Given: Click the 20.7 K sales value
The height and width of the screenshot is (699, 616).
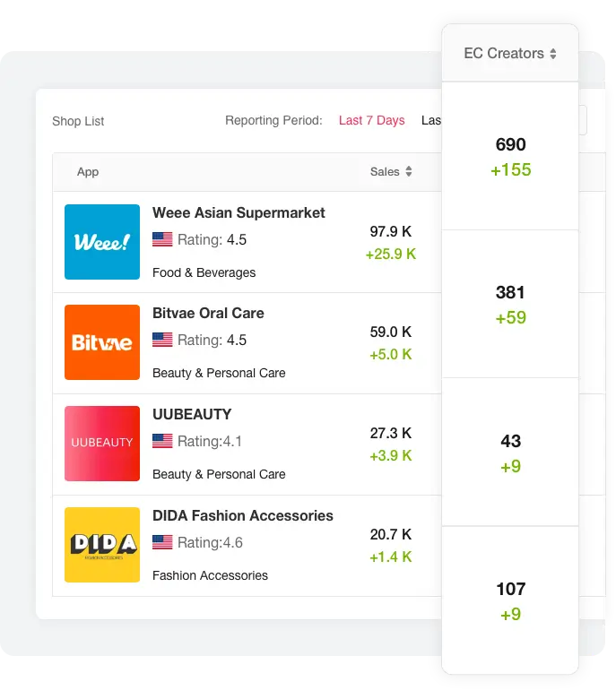Looking at the screenshot, I should point(391,534).
